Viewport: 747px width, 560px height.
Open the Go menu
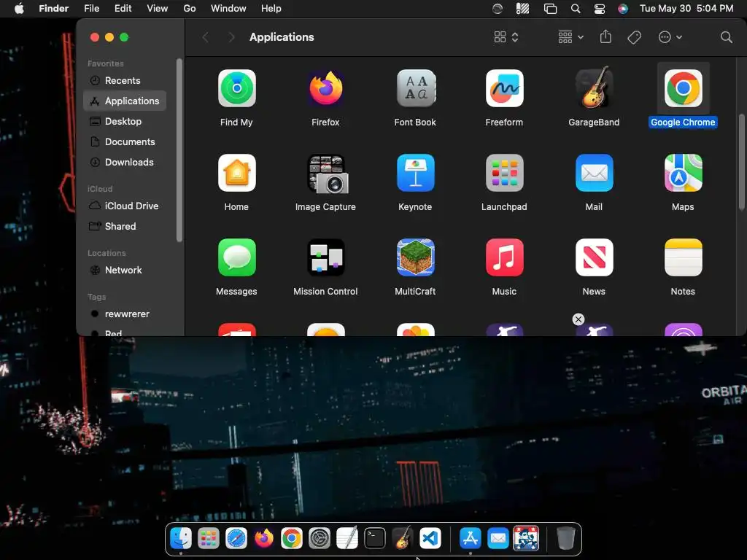pyautogui.click(x=190, y=9)
